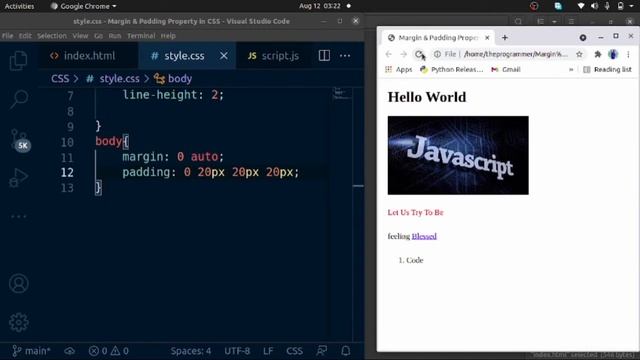Viewport: 640px width, 360px height.
Task: Open Chrome Extensions puzzle icon
Action: click(598, 54)
